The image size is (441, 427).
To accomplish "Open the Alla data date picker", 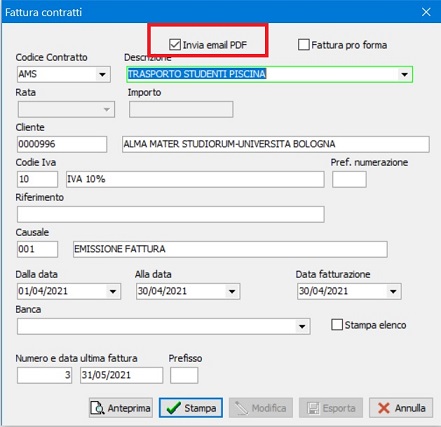I will 232,291.
